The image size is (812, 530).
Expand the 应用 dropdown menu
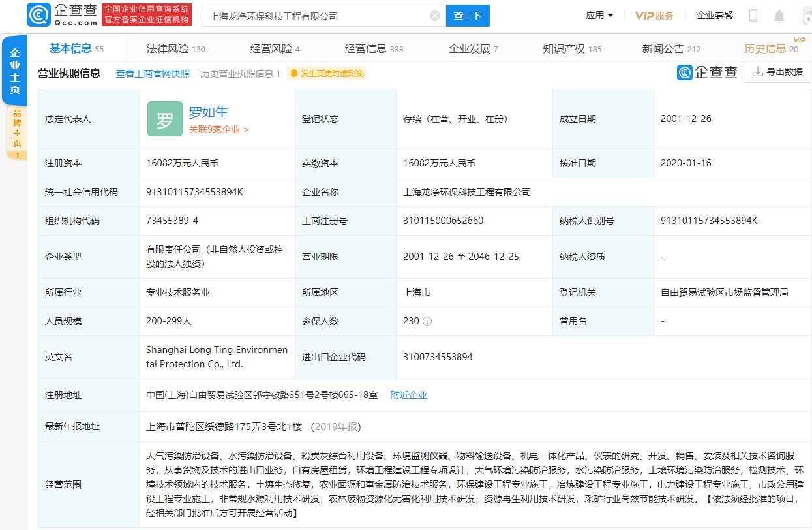coord(599,16)
